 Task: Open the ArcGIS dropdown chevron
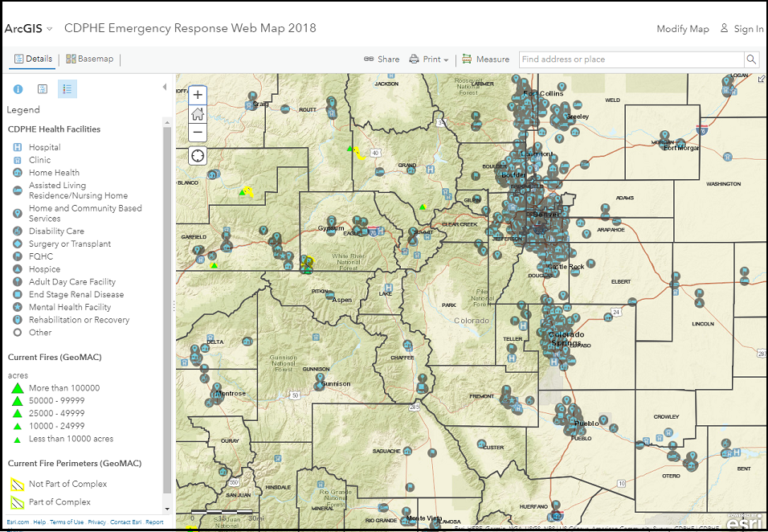click(50, 28)
